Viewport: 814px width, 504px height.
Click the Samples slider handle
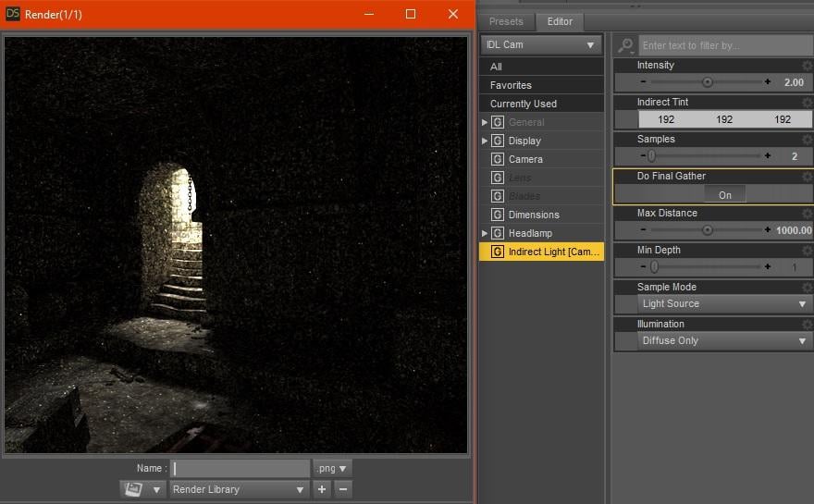coord(652,155)
